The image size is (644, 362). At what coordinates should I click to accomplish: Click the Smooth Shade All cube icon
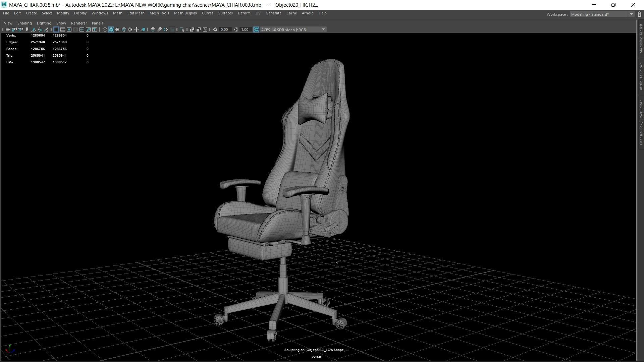click(111, 29)
